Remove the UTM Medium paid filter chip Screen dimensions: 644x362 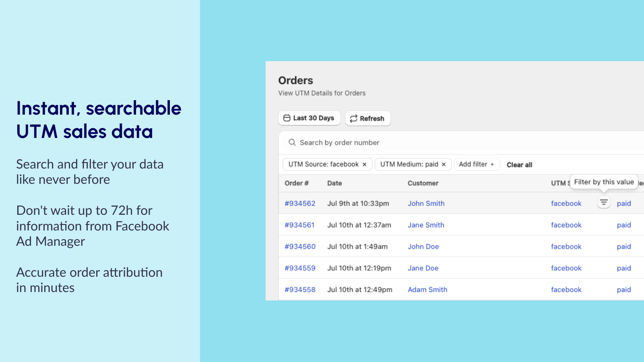(x=443, y=164)
